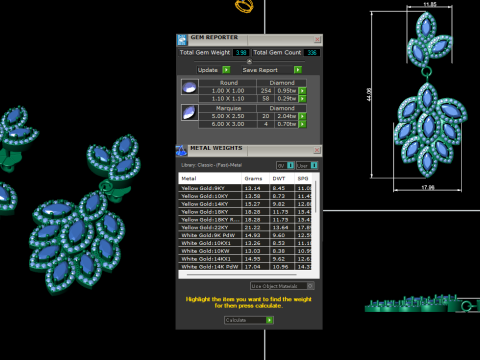Select the White Gold:9K PdW row
The image size is (480, 360).
245,235
